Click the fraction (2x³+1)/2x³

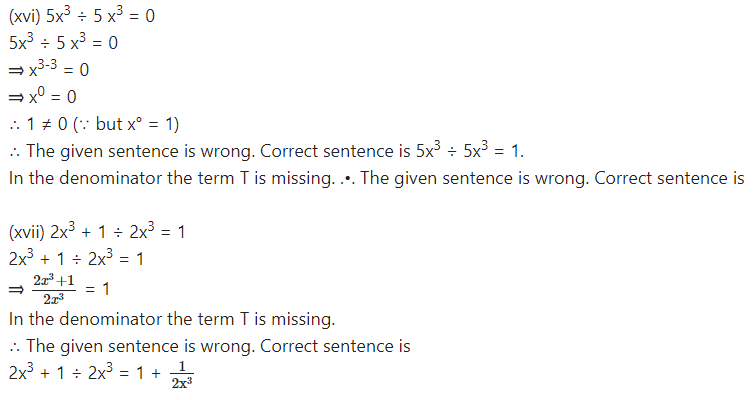54,290
